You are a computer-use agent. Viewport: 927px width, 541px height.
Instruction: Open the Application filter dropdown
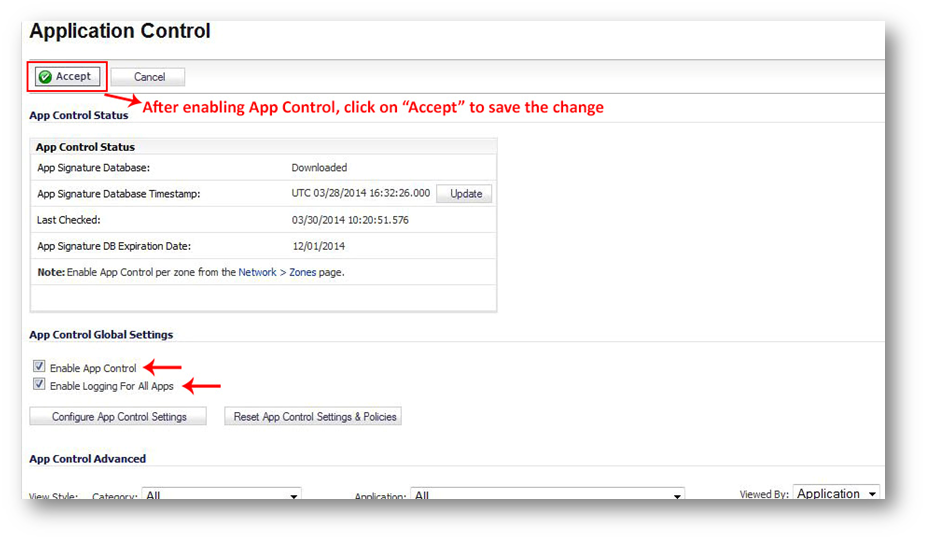tap(548, 495)
